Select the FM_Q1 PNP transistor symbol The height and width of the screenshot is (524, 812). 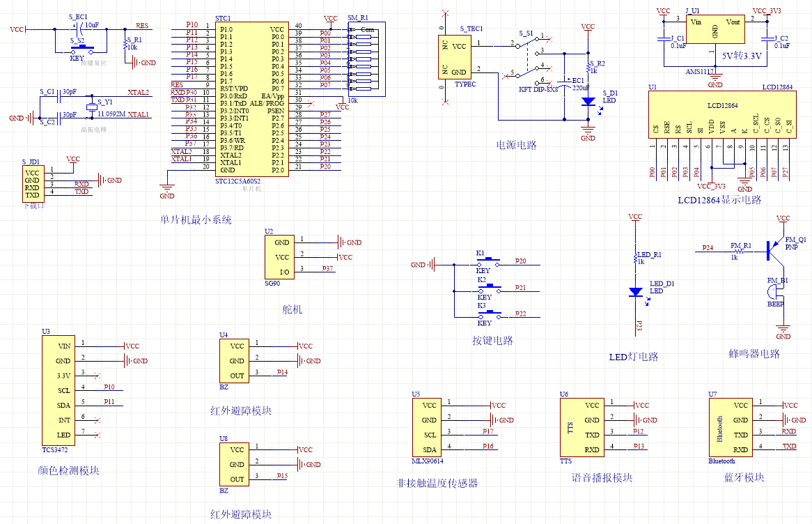[773, 249]
